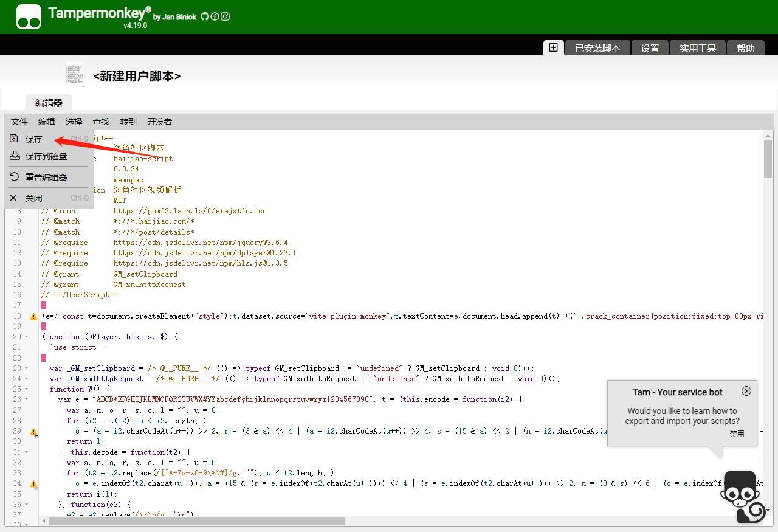
Task: Click the warning icon on line 18
Action: (x=34, y=316)
